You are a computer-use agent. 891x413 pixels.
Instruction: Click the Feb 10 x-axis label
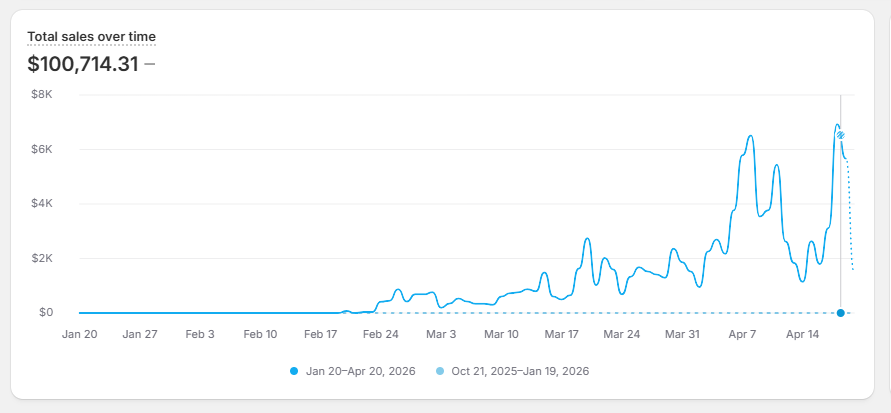(x=260, y=335)
